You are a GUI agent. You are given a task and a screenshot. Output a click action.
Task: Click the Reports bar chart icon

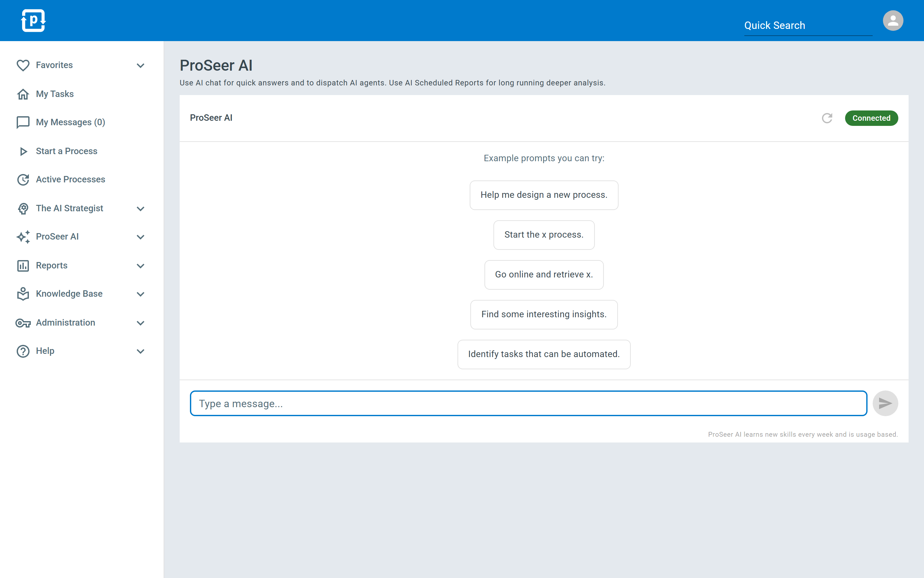23,266
